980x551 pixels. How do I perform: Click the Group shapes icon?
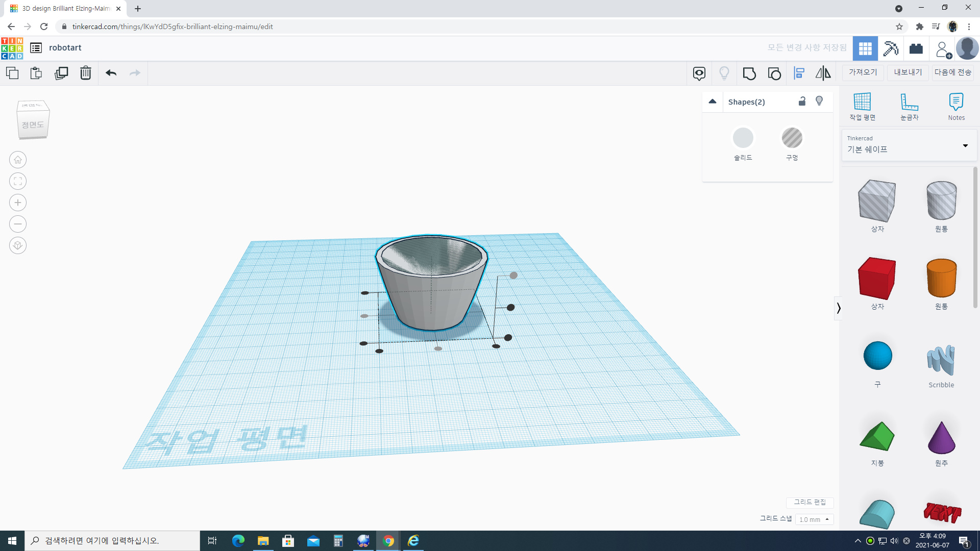749,73
